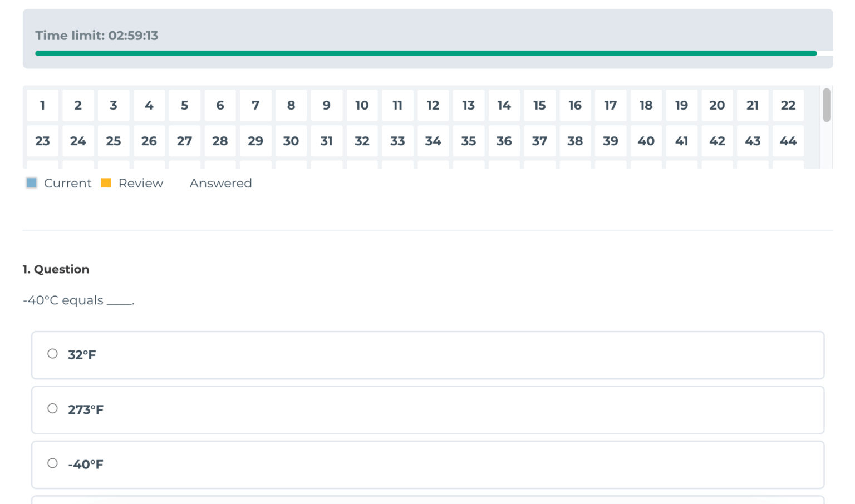Jump to question 18
This screenshot has height=504, width=855.
click(646, 105)
